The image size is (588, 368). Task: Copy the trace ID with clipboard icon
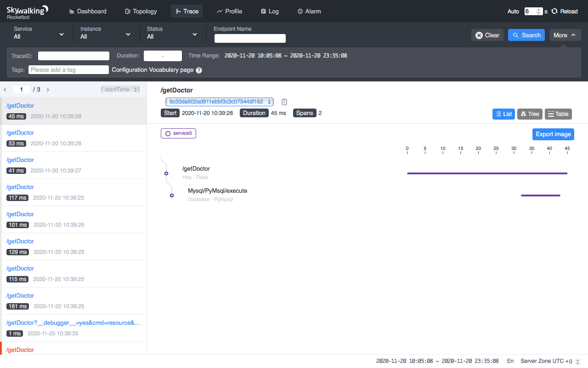pyautogui.click(x=284, y=102)
